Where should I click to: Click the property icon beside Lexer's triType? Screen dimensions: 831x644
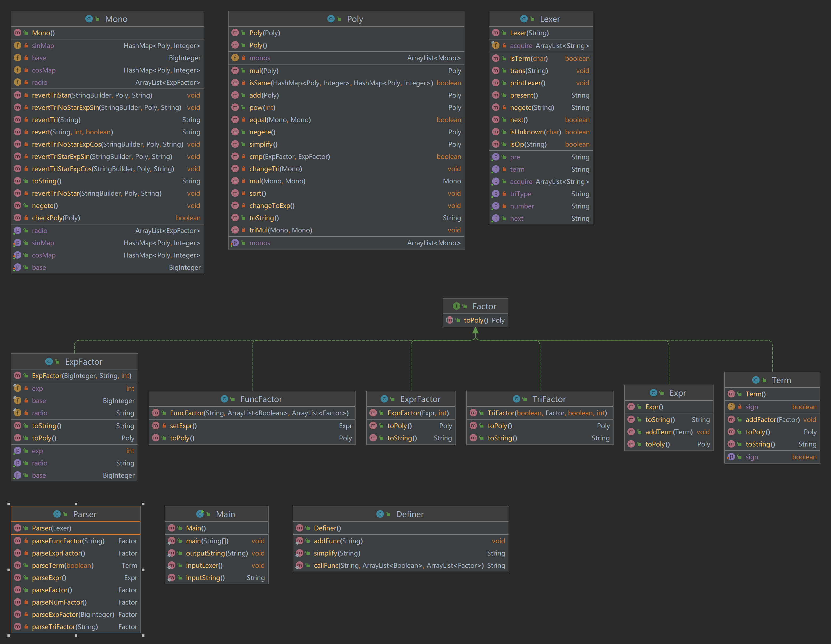(495, 194)
